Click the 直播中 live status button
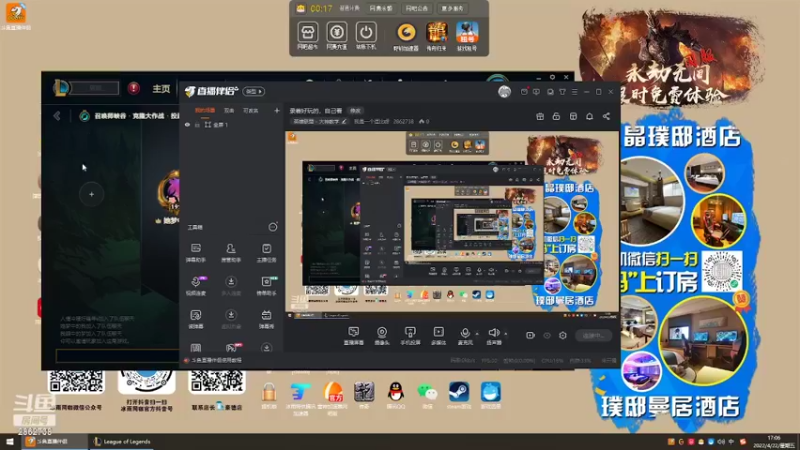800x450 pixels. click(x=593, y=335)
